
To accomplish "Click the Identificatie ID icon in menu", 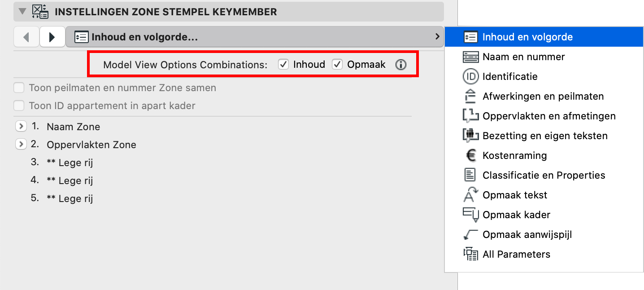I will pyautogui.click(x=470, y=76).
